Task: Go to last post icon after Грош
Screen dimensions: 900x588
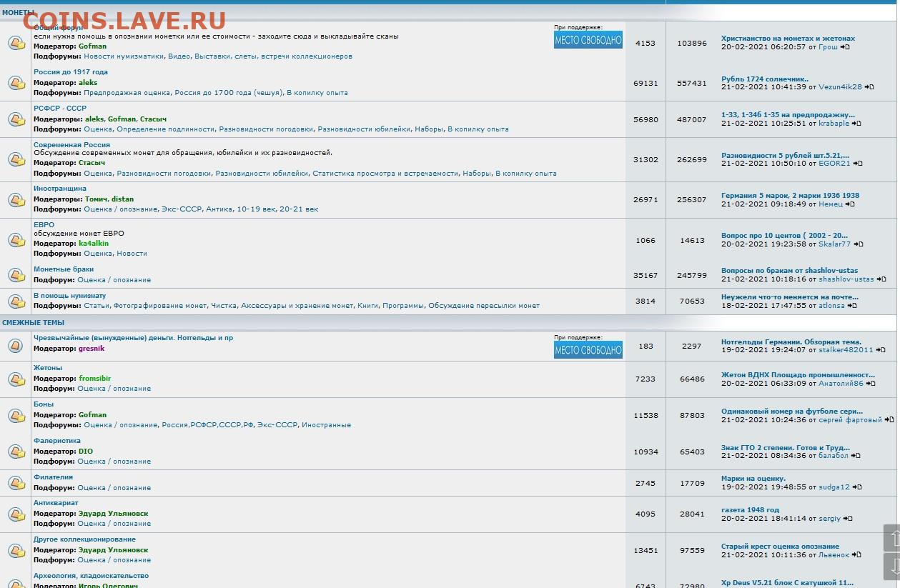Action: (845, 47)
